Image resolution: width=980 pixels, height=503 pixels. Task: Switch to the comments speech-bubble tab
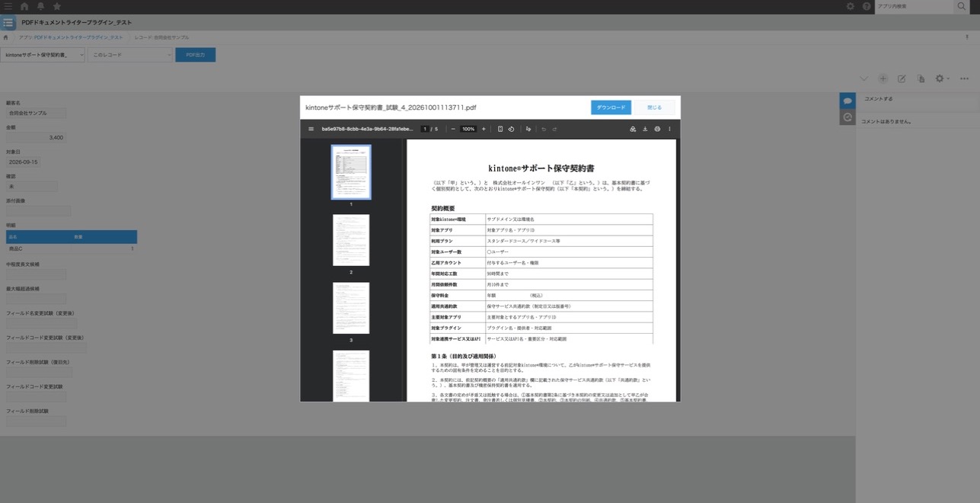848,101
